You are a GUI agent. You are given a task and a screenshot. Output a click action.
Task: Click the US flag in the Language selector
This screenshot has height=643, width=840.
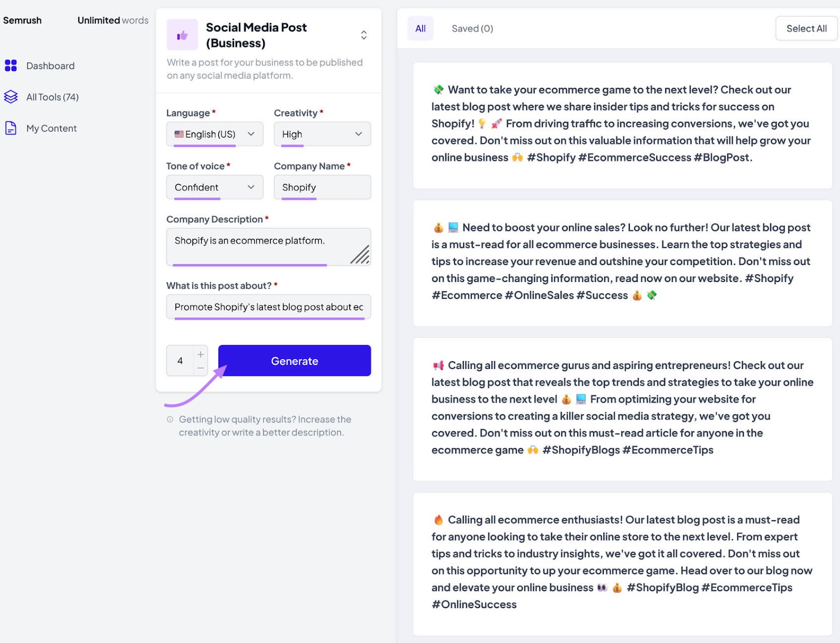coord(179,134)
